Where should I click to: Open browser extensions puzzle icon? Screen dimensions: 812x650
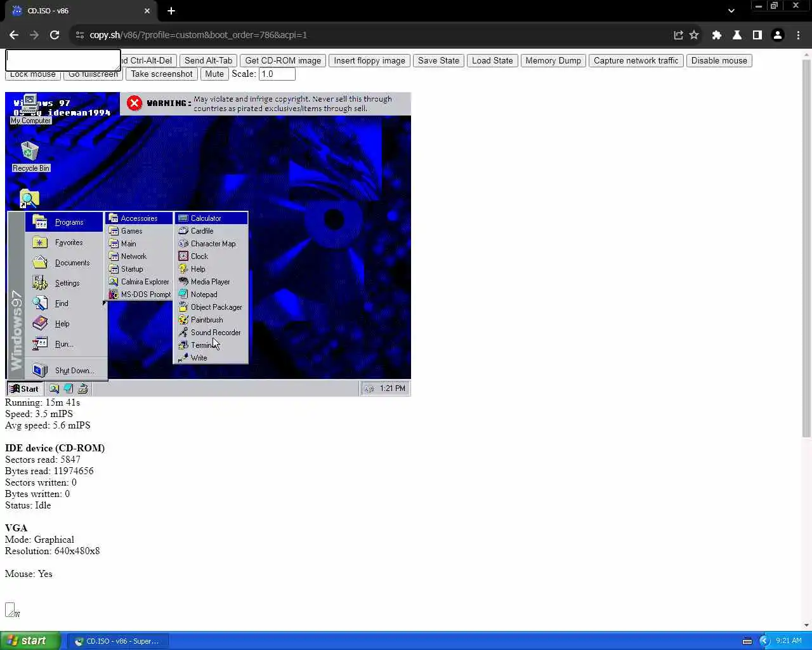717,35
